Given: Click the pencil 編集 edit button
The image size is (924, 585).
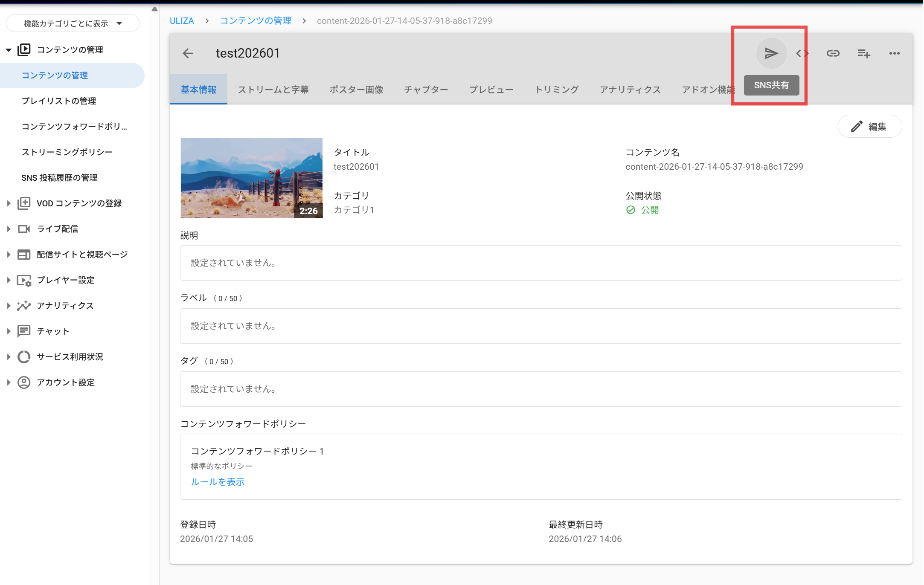Looking at the screenshot, I should point(869,127).
